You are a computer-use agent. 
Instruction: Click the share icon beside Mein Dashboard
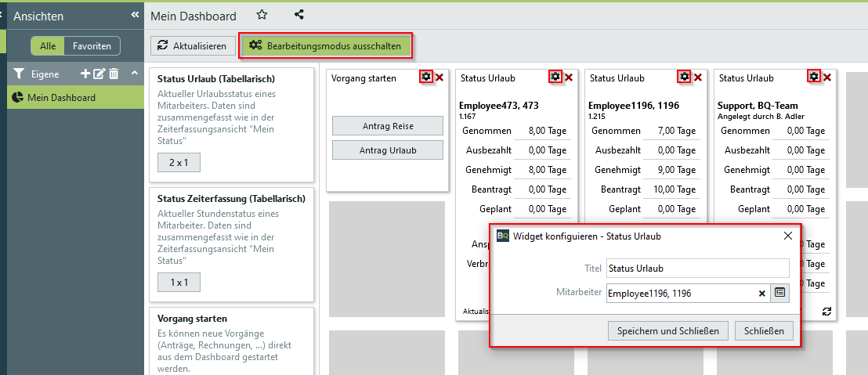tap(298, 15)
